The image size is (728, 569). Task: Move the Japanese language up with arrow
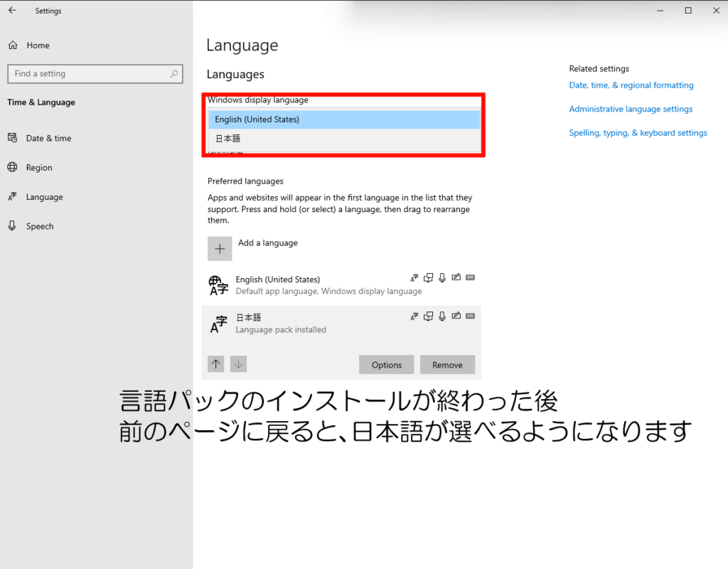[216, 364]
